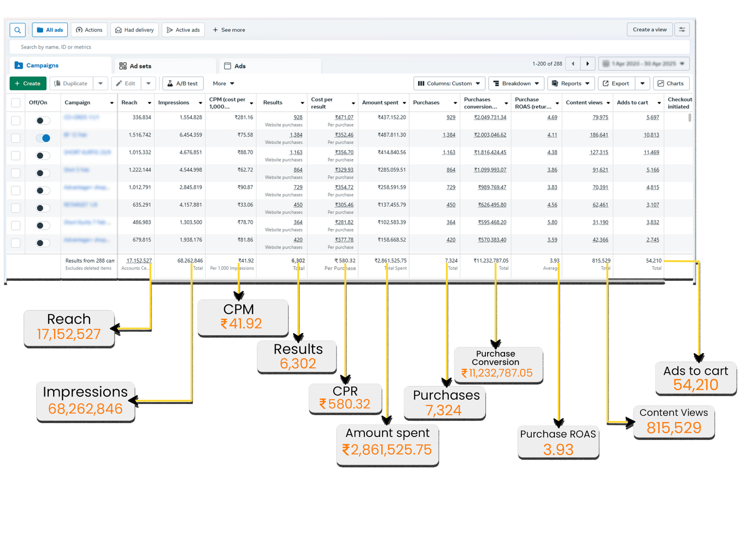
Task: Click the magnifier search icon
Action: tap(18, 30)
